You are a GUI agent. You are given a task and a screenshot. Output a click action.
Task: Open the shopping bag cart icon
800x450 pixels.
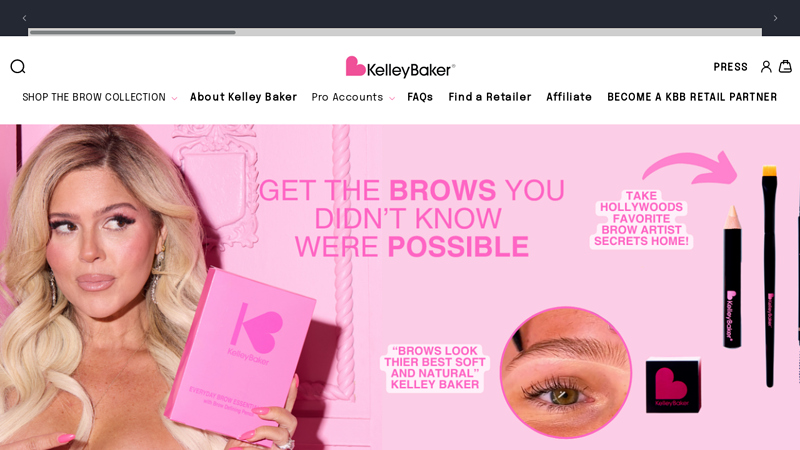785,66
